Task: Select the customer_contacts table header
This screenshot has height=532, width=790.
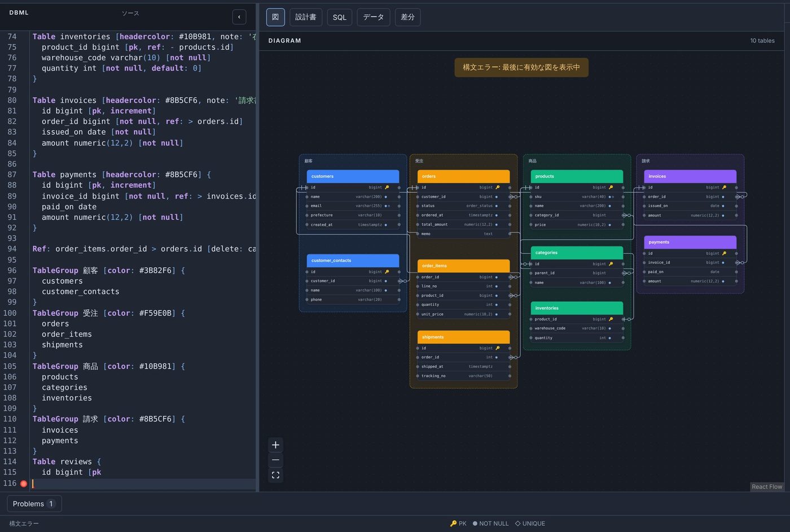Action: tap(353, 261)
